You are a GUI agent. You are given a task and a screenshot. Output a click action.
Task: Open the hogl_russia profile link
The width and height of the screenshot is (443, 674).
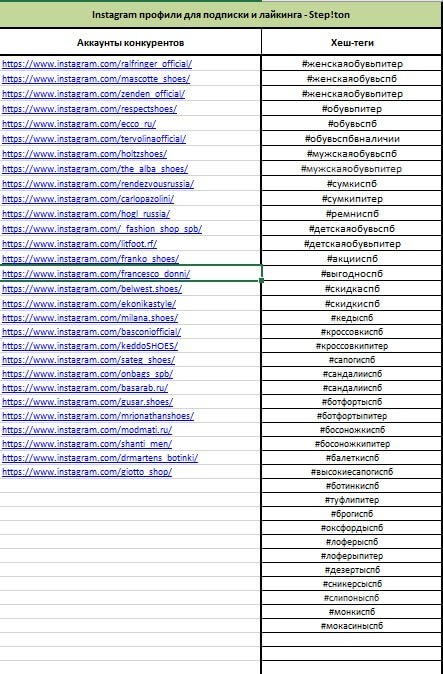[x=86, y=214]
